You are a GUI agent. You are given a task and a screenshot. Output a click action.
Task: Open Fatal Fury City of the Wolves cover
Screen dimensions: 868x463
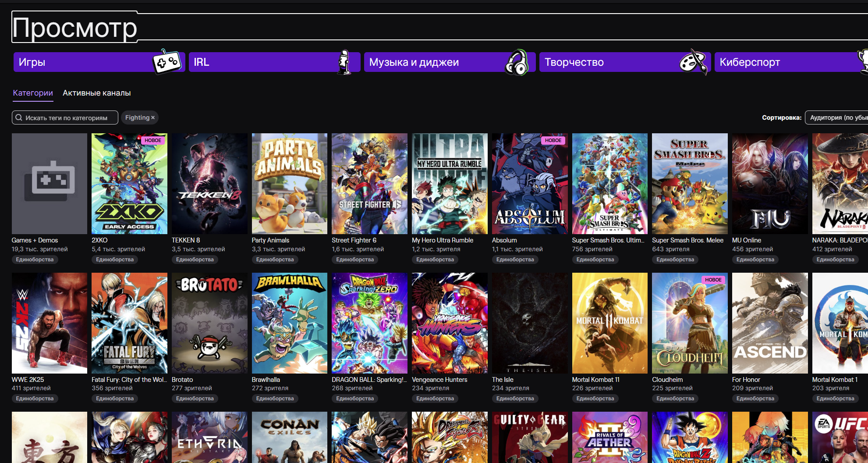[129, 323]
